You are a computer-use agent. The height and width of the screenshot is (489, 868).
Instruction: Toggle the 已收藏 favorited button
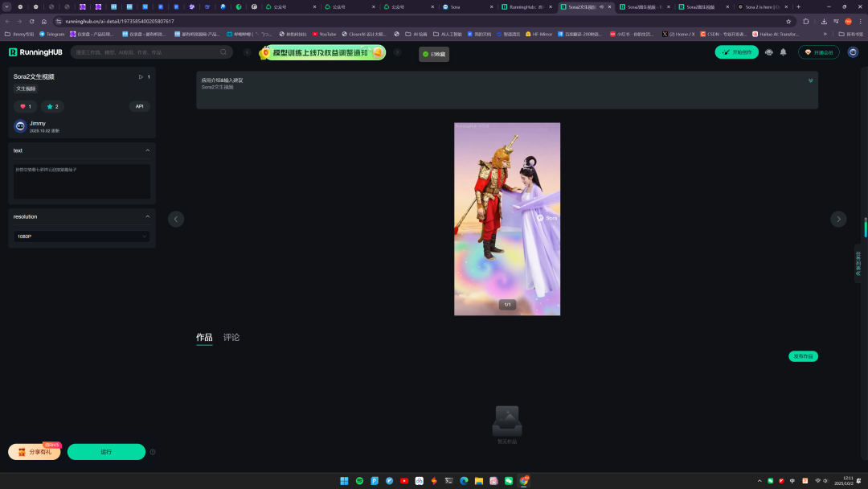[434, 54]
